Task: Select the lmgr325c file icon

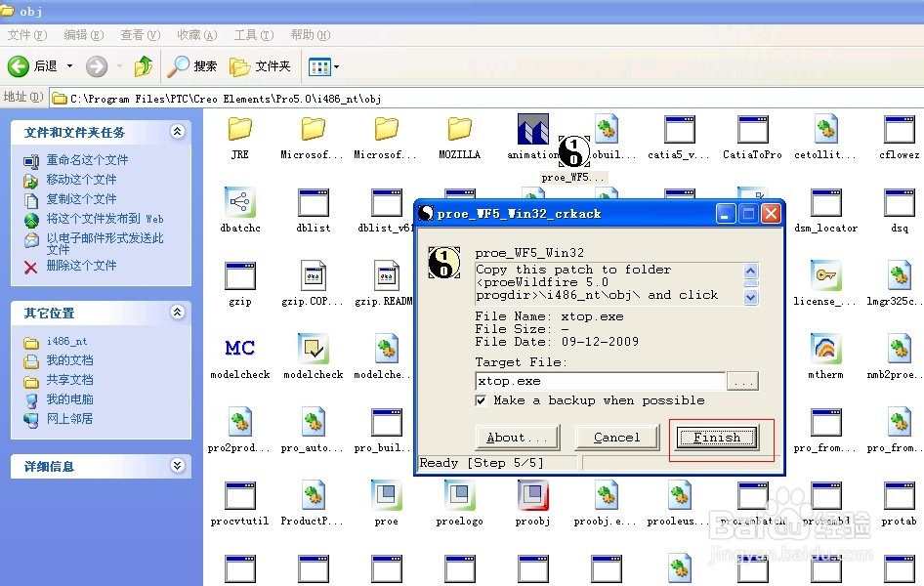Action: tap(900, 275)
